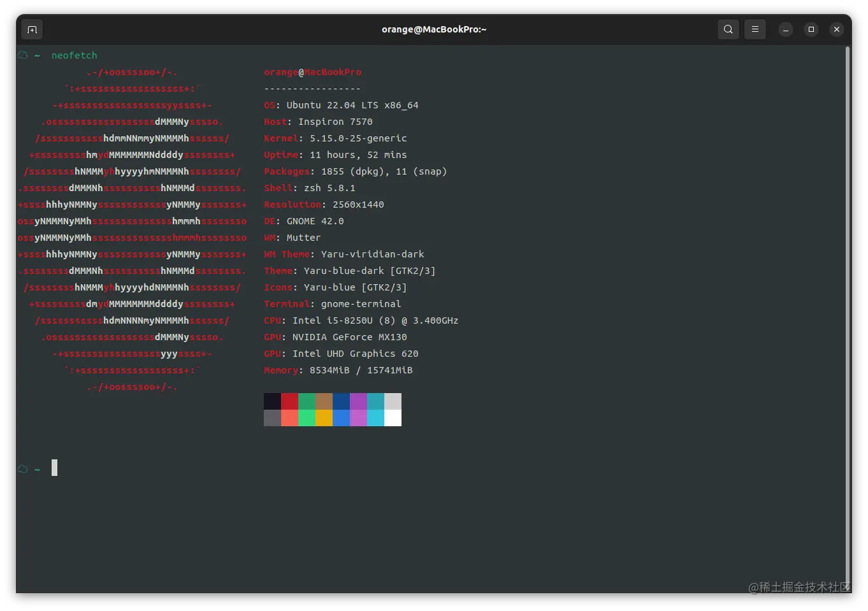Click the OS line showing Ubuntu 22.04 LTS
The height and width of the screenshot is (611, 868).
(x=342, y=105)
